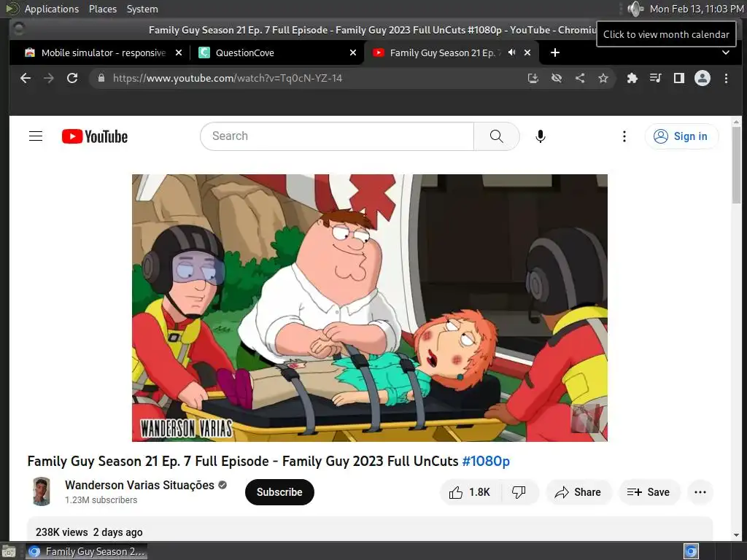Click the page vertical scrollbar thumb
The width and height of the screenshot is (747, 560).
pos(737,164)
